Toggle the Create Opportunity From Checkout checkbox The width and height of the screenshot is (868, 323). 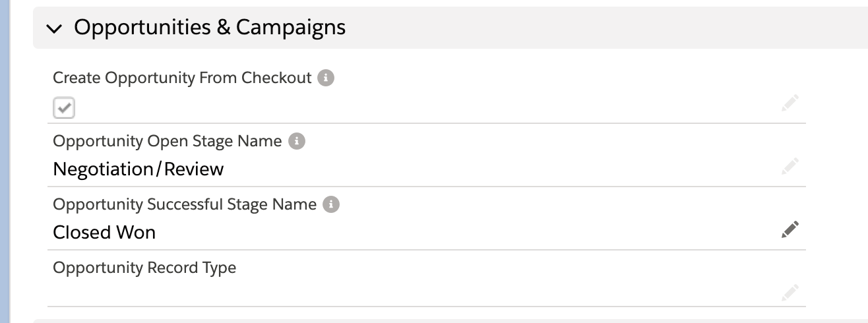tap(64, 108)
